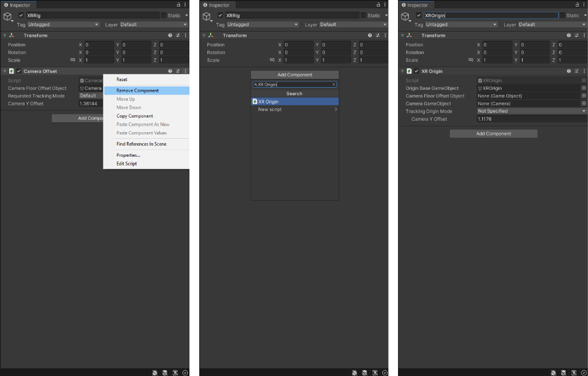The image size is (588, 376).
Task: Toggle active checkbox in Add Component search Inspector
Action: coord(220,15)
